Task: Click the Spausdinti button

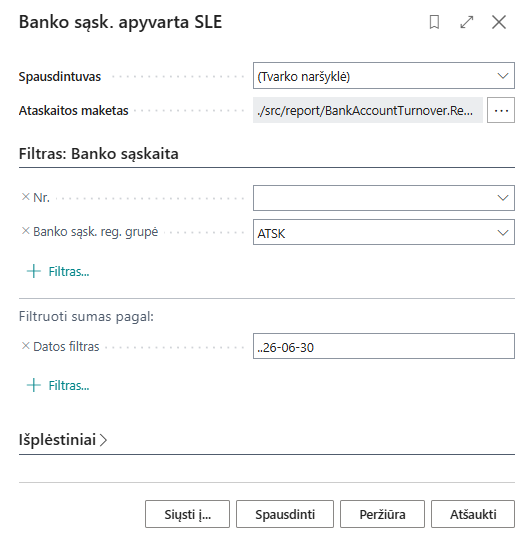Action: [x=285, y=514]
